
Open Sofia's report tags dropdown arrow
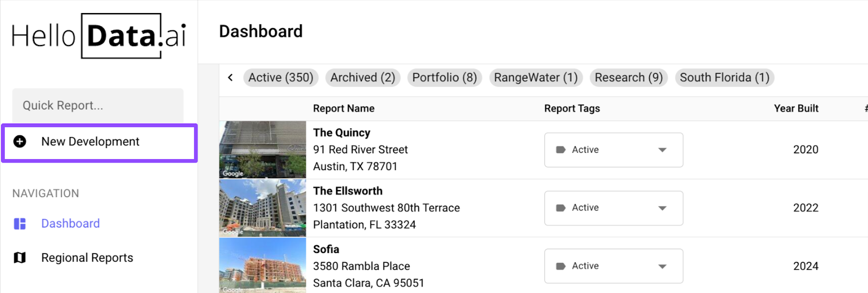tap(662, 266)
